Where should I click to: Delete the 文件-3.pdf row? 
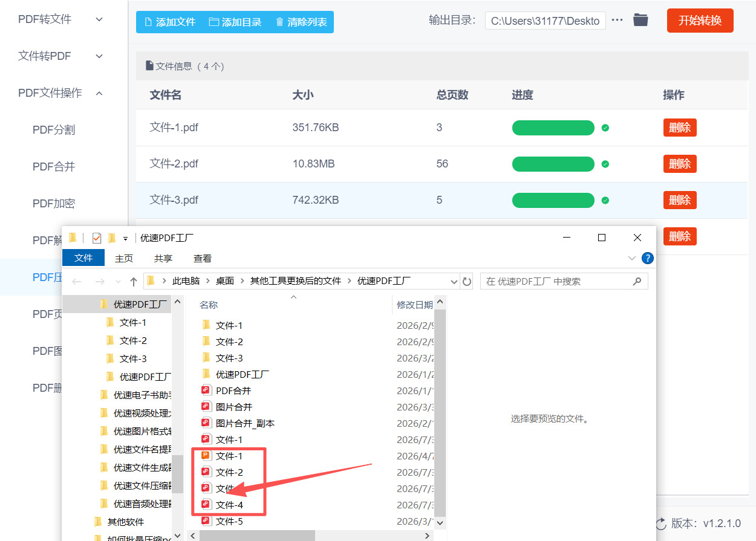coord(680,200)
